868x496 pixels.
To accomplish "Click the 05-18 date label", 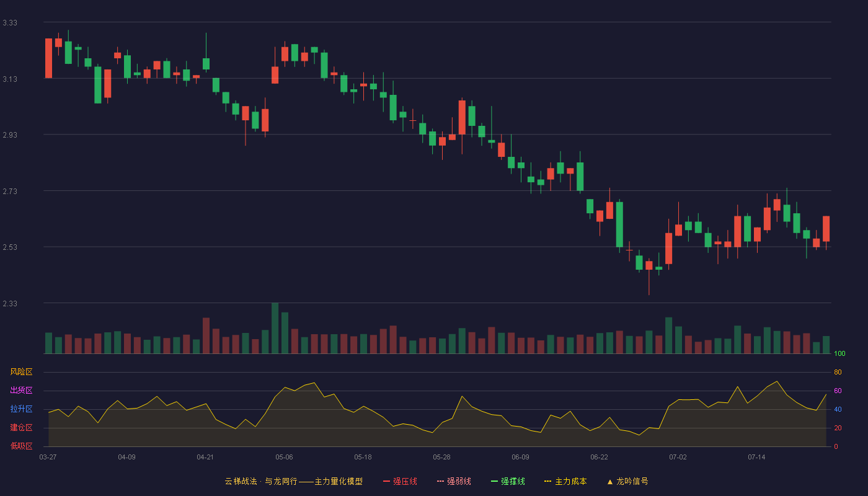I will (363, 457).
